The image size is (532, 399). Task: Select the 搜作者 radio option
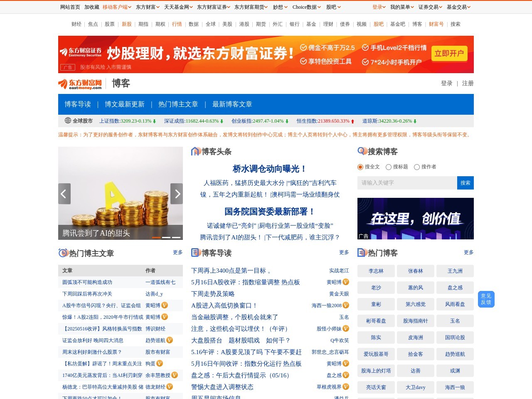[417, 167]
